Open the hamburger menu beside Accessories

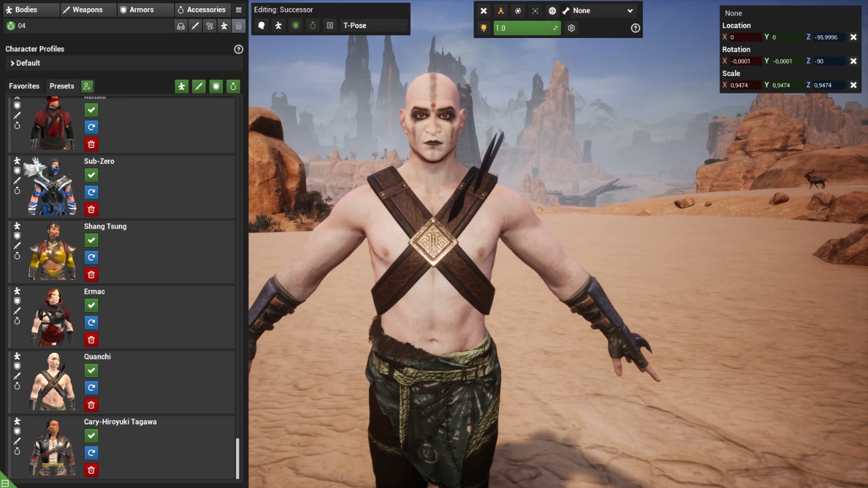[x=239, y=10]
